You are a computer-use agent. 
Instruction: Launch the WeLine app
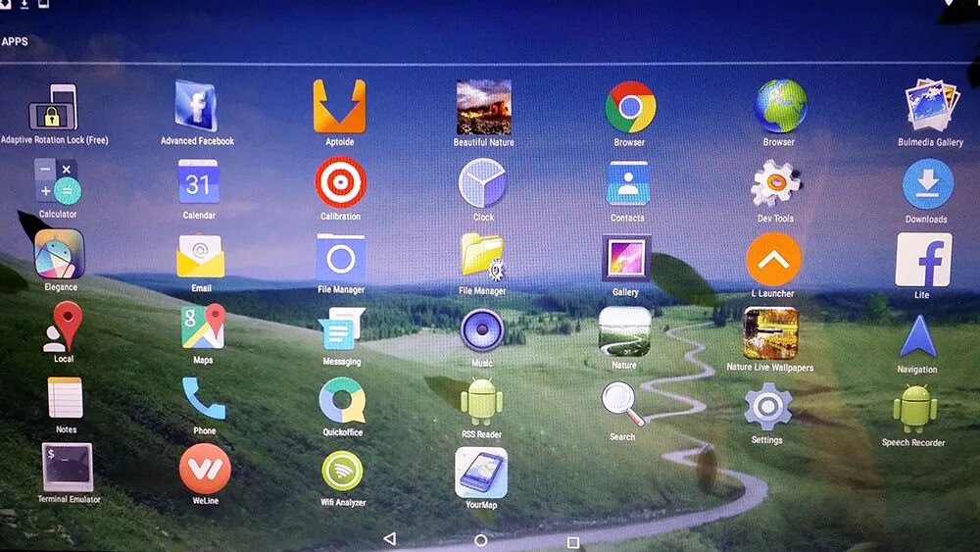pyautogui.click(x=205, y=469)
